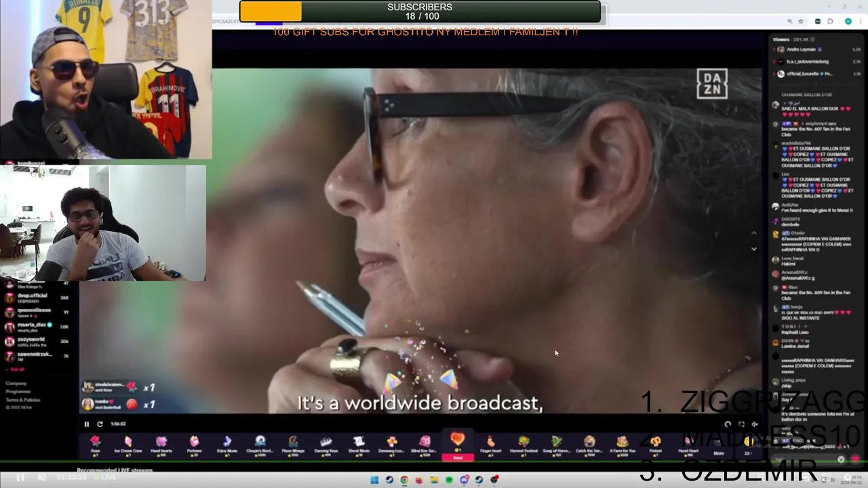Click the Send button under the heart gift
This screenshot has height=488, width=868.
click(458, 457)
